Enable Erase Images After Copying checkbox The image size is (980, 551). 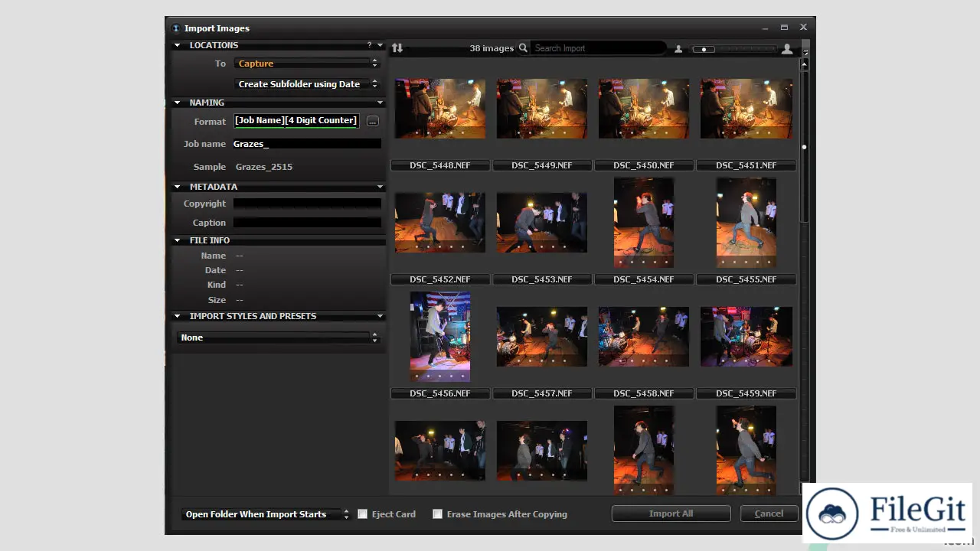(438, 514)
